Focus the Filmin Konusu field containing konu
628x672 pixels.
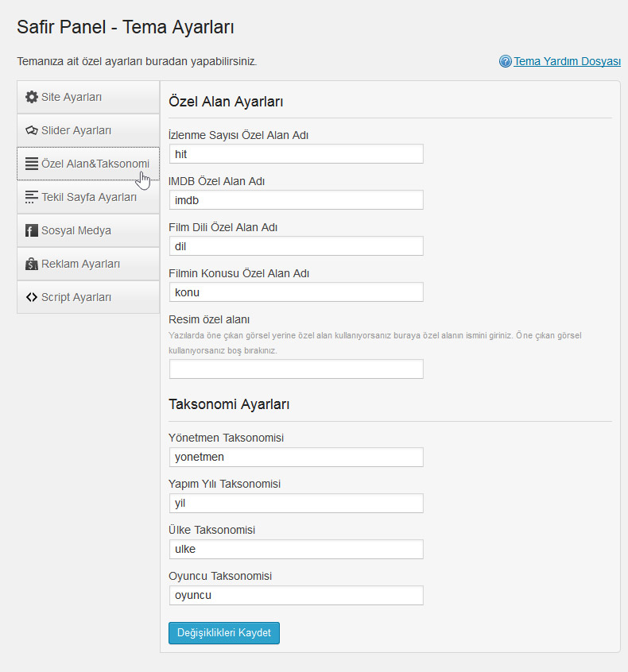[x=297, y=292]
